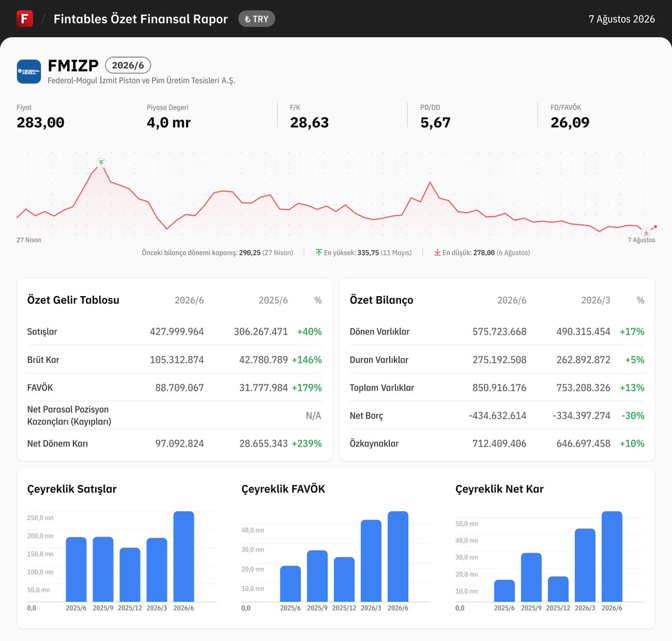This screenshot has height=641, width=672.
Task: Click the F/K value 28,63
Action: coord(309,123)
